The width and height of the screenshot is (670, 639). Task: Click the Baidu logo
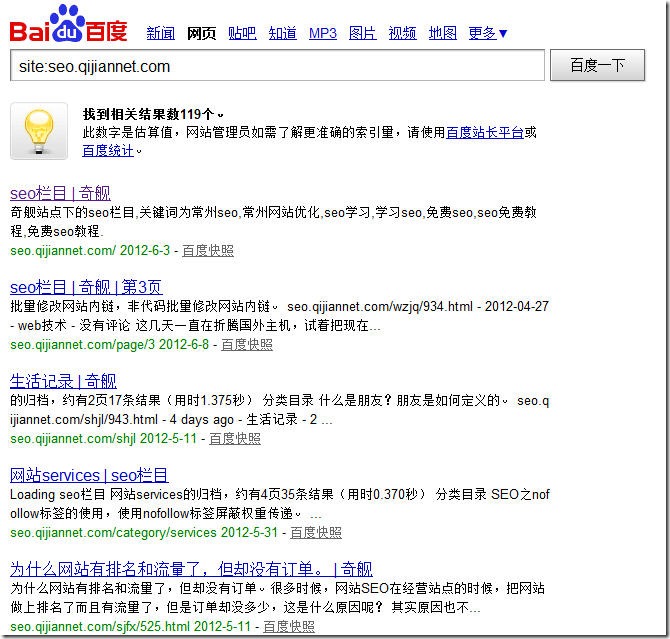click(68, 24)
